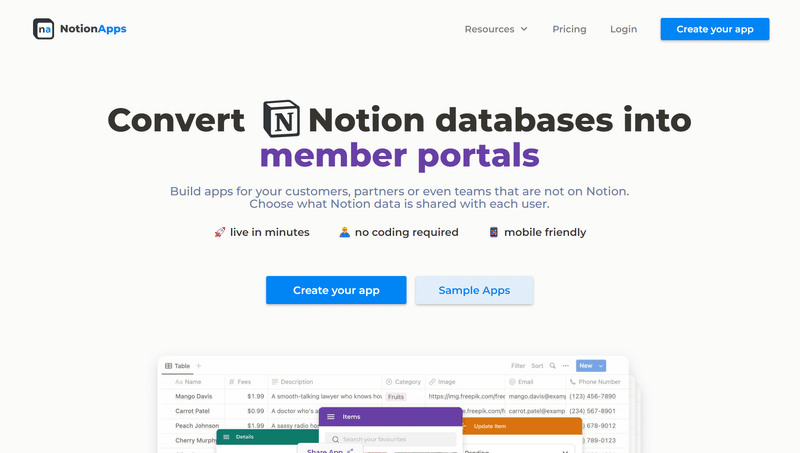Screen dimensions: 800x453
Task: Click the purple Items panel title
Action: click(x=351, y=417)
